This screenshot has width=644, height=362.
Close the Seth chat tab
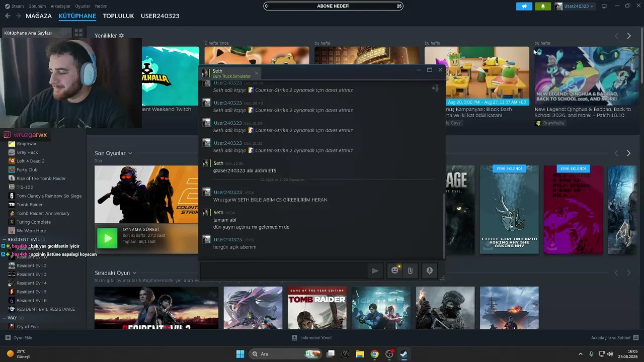(x=256, y=73)
